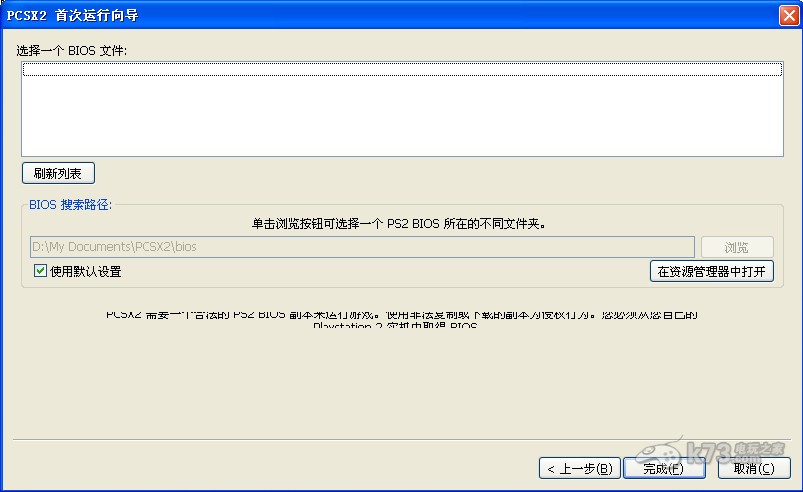803x492 pixels.
Task: Click empty area of the BIOS file list
Action: (400, 115)
